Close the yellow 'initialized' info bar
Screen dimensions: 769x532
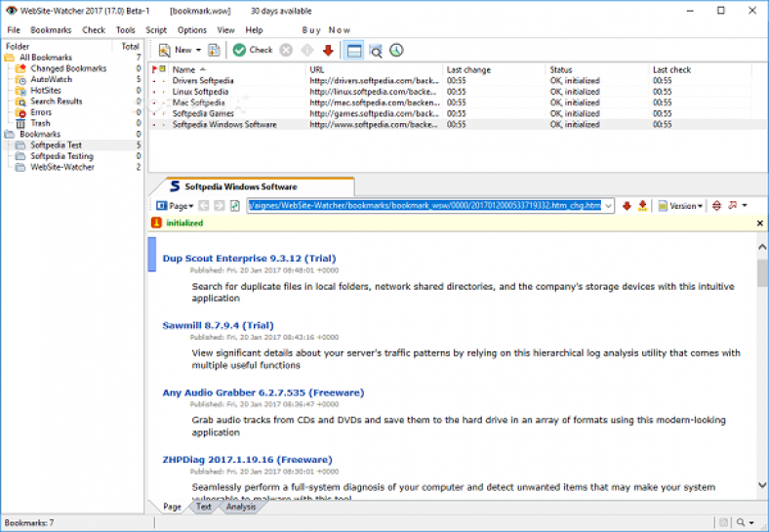pyautogui.click(x=760, y=224)
